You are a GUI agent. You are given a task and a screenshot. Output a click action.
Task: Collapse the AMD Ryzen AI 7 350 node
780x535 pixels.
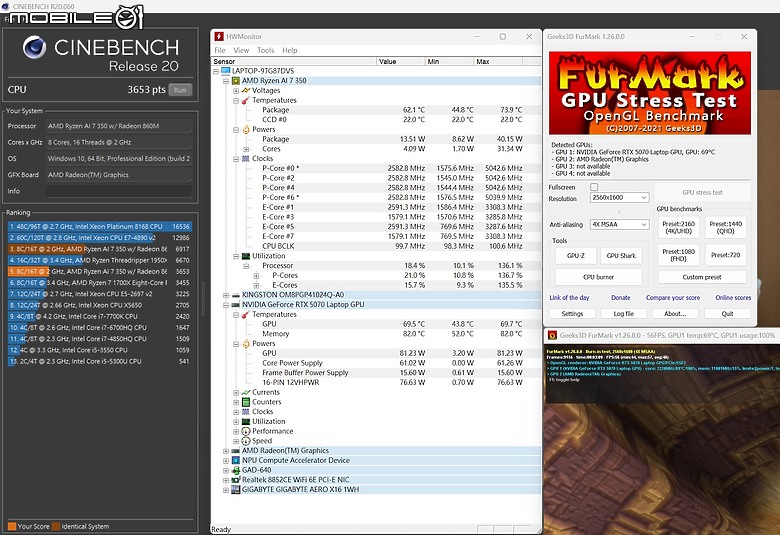226,81
